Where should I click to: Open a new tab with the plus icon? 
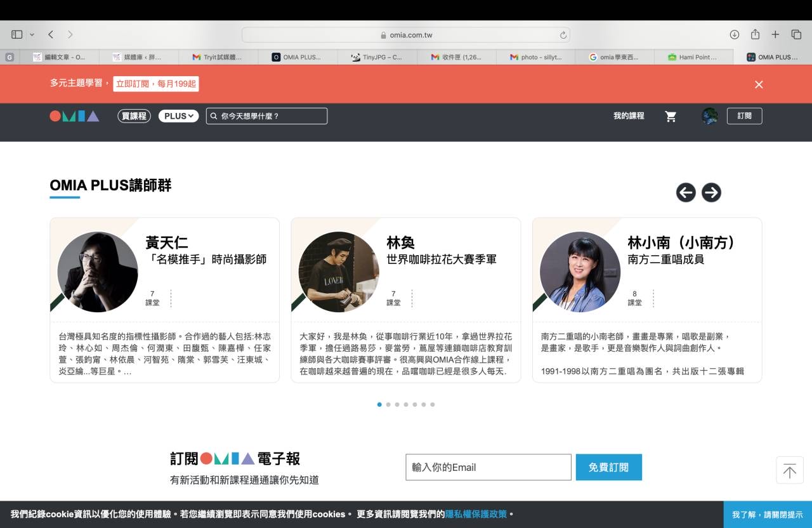coord(775,34)
